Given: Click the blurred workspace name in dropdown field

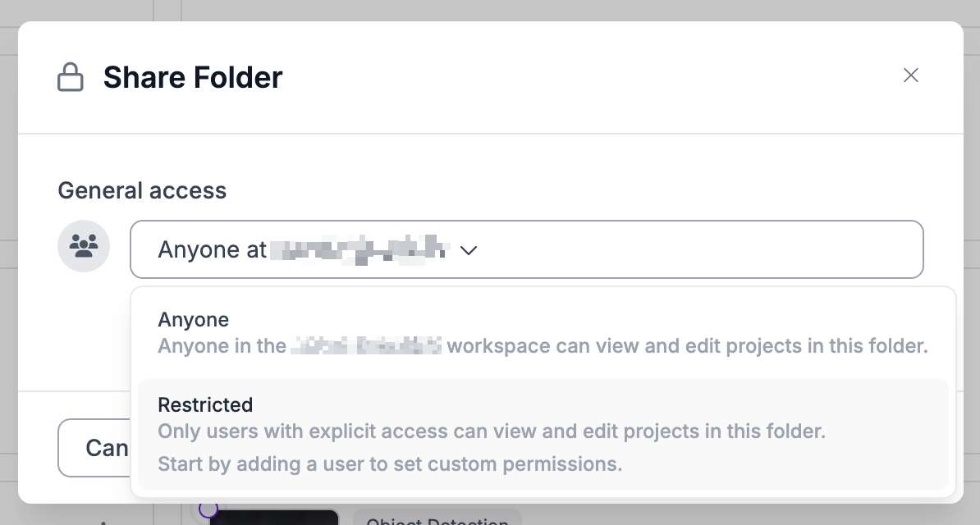Looking at the screenshot, I should click(x=359, y=249).
